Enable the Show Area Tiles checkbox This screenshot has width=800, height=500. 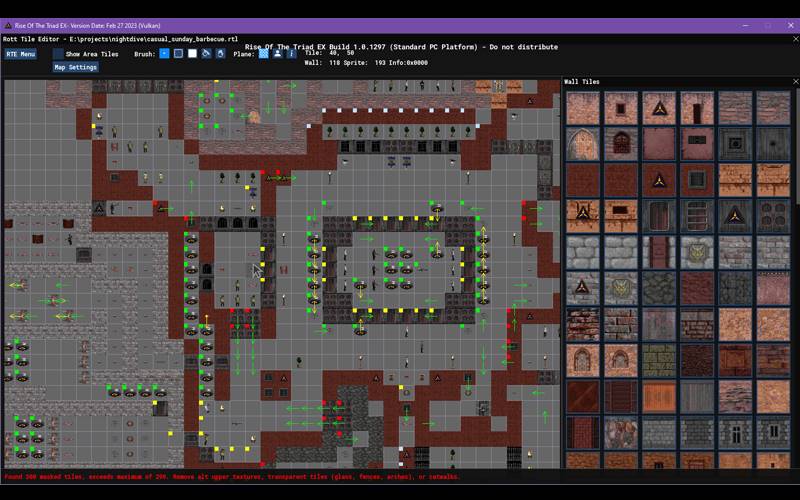pyautogui.click(x=58, y=54)
